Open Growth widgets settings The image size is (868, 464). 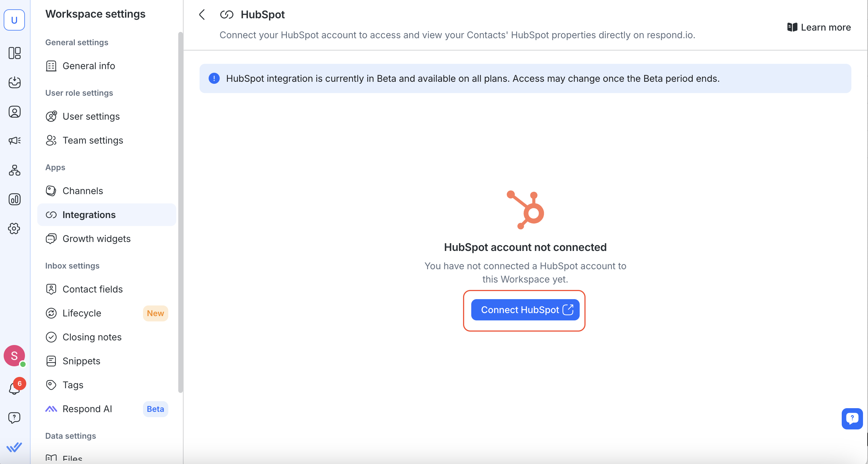click(96, 238)
